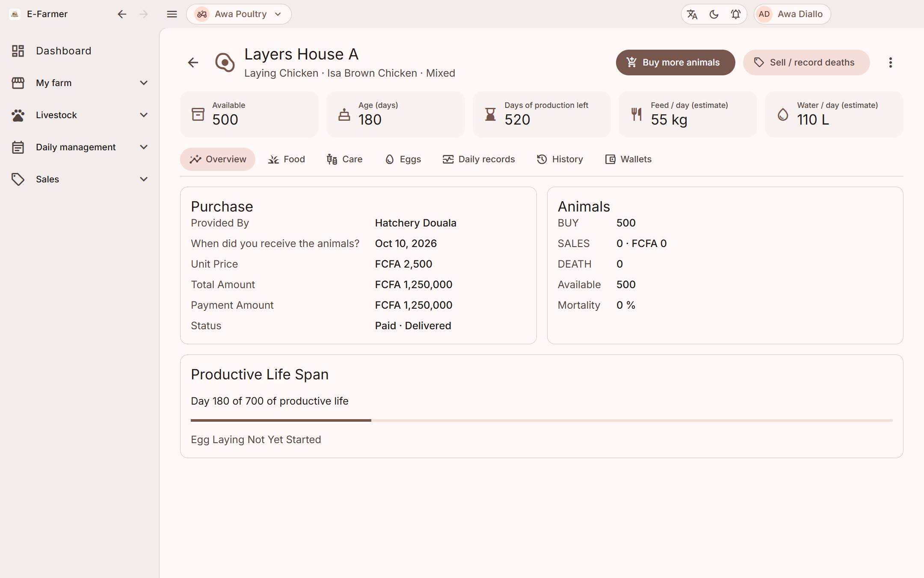Click the Daily management calendar icon
The width and height of the screenshot is (924, 578).
coord(18,147)
